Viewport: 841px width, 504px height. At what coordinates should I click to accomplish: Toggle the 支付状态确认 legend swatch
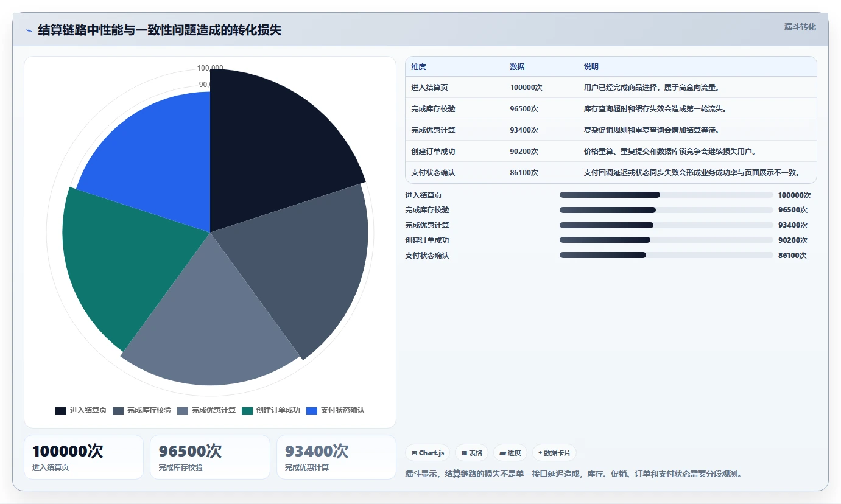pyautogui.click(x=312, y=410)
